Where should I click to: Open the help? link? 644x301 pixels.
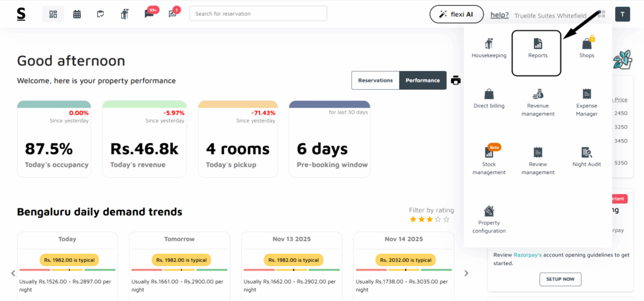(x=499, y=14)
